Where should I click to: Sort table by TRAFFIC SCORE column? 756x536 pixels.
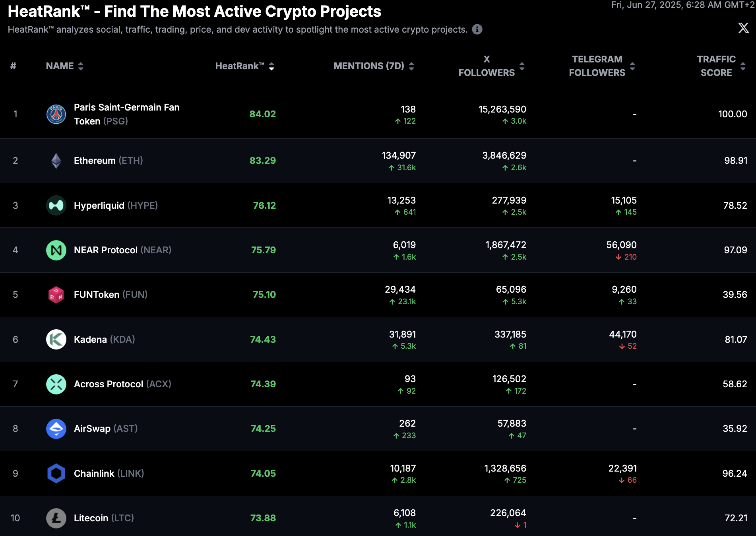pos(721,66)
